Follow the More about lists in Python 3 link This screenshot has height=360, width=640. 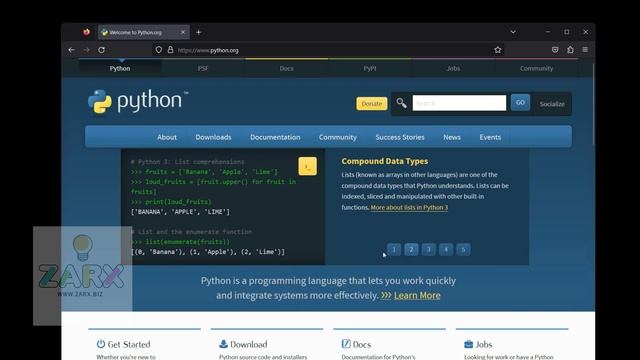click(409, 207)
